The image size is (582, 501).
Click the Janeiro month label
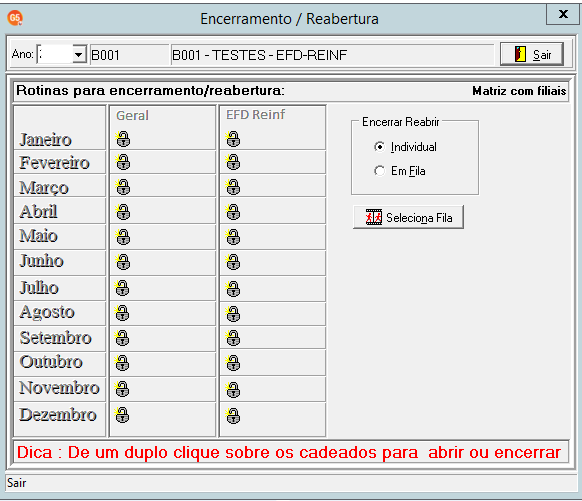(x=46, y=140)
